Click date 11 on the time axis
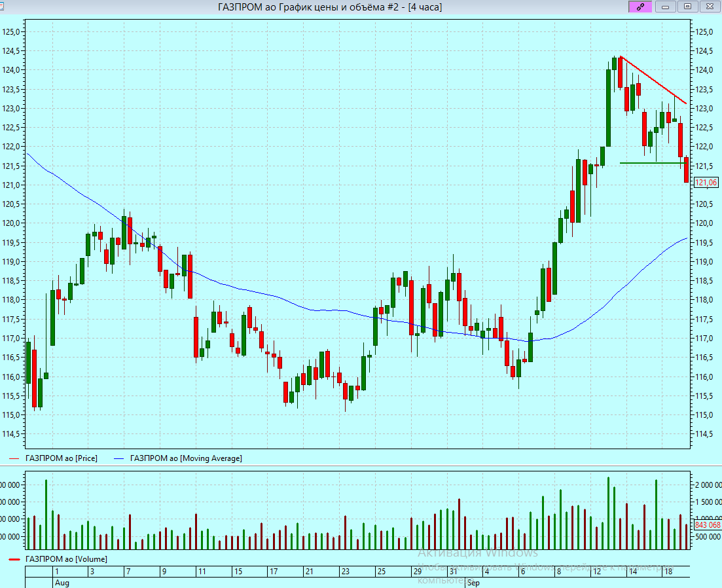 tap(202, 572)
